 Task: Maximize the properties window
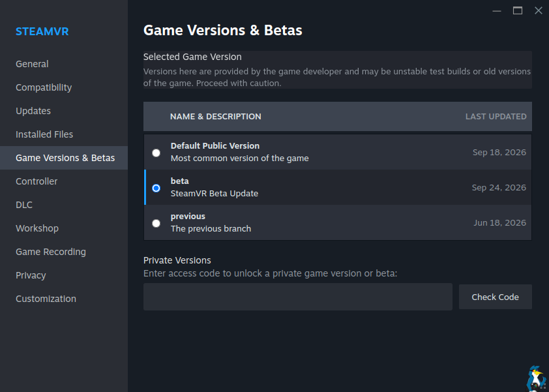click(518, 11)
